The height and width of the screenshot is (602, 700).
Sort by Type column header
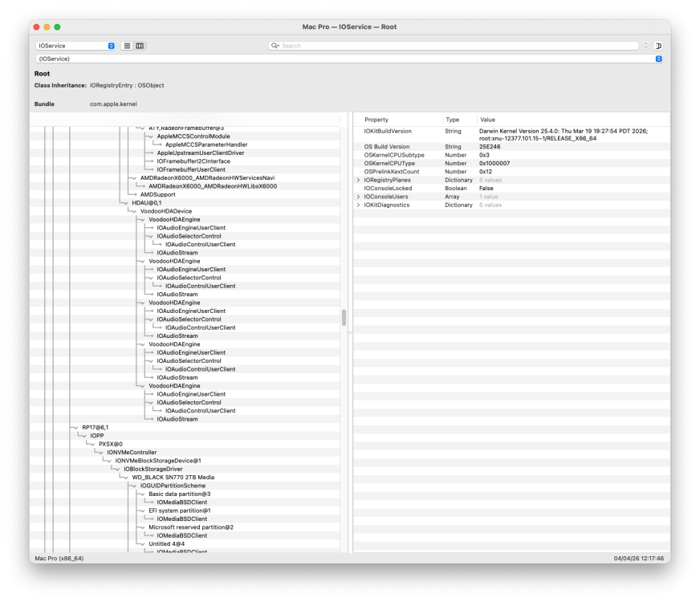click(452, 120)
